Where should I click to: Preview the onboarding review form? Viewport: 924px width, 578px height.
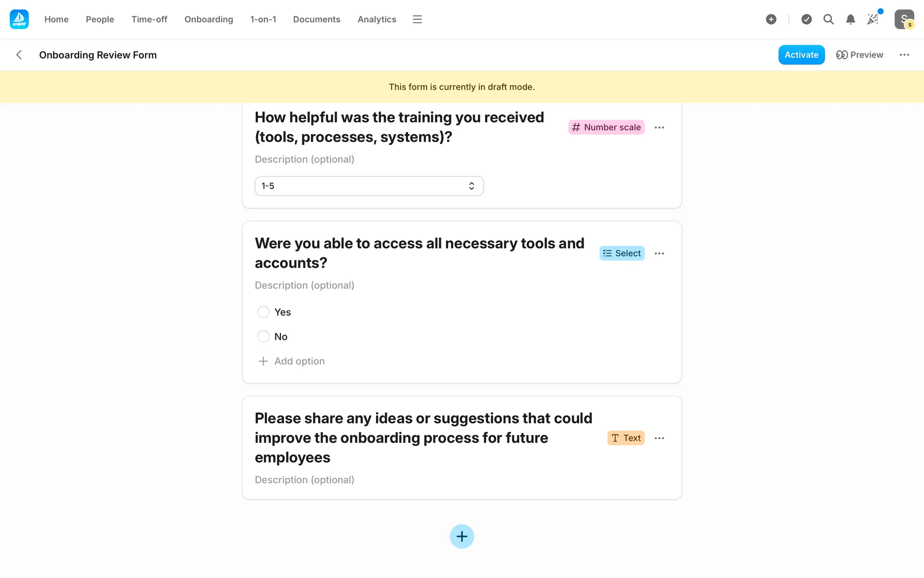tap(860, 55)
